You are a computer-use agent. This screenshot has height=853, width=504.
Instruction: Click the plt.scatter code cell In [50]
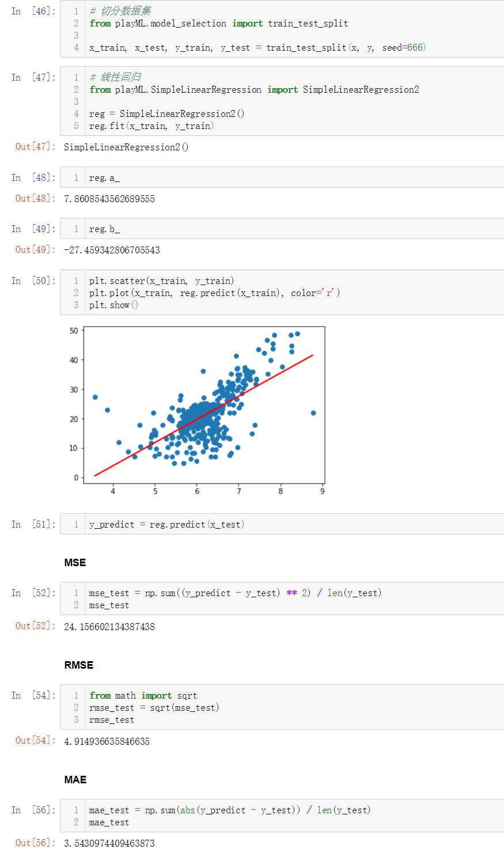282,293
